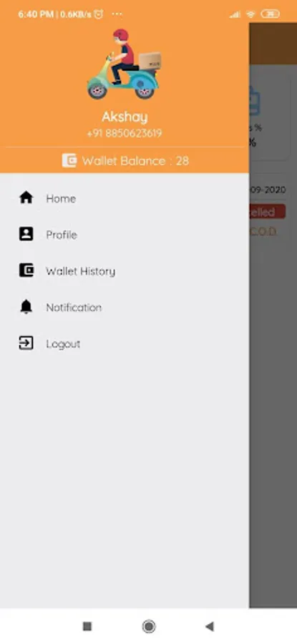
Task: Tap the wallet icon beside Wallet Balance
Action: [x=69, y=160]
